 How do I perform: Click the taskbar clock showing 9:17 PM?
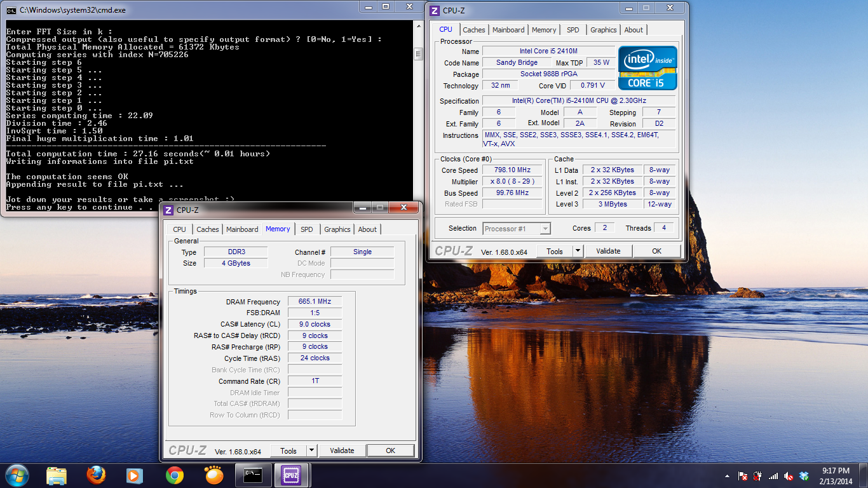(836, 476)
